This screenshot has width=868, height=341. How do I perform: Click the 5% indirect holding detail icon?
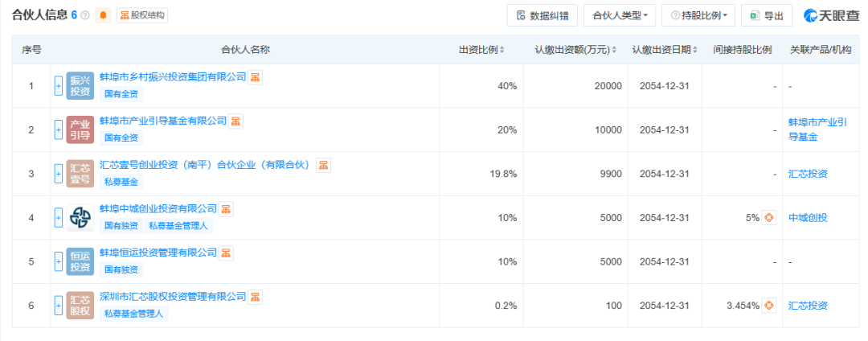(x=769, y=217)
